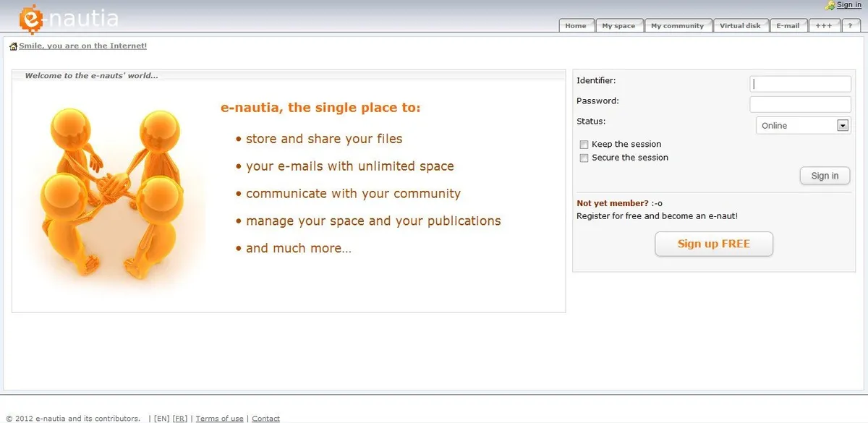Click the top-right Sign in link
868x423 pixels.
849,5
